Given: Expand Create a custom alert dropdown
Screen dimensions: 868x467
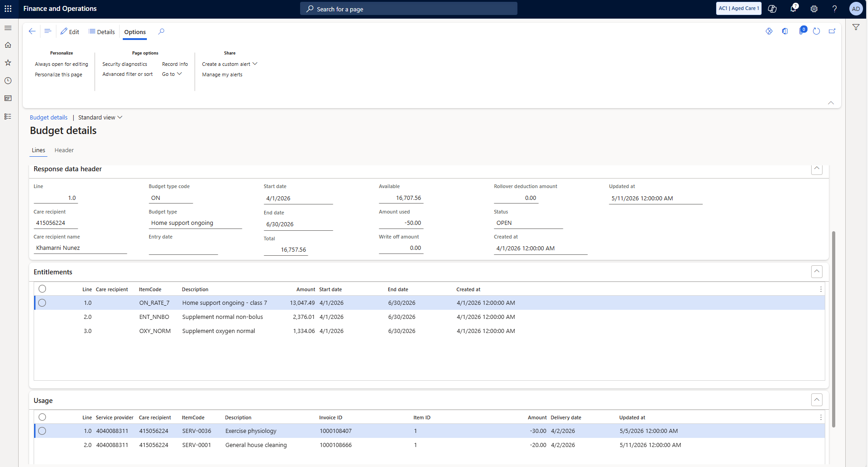Looking at the screenshot, I should (230, 64).
